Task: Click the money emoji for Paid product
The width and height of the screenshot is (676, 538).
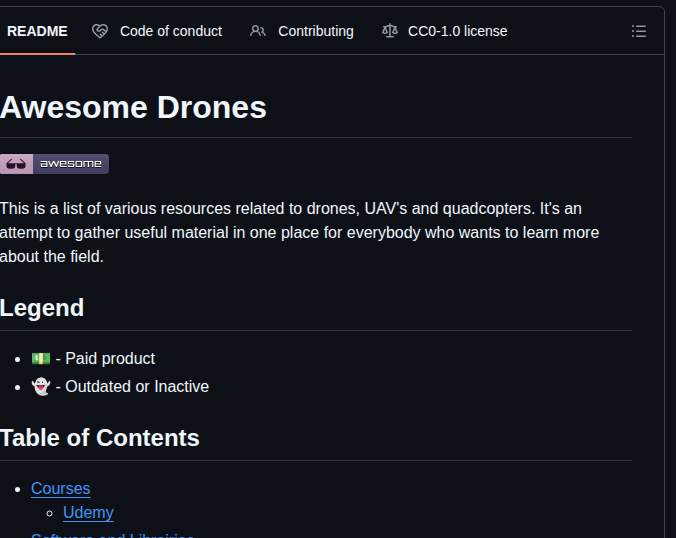Action: coord(41,359)
